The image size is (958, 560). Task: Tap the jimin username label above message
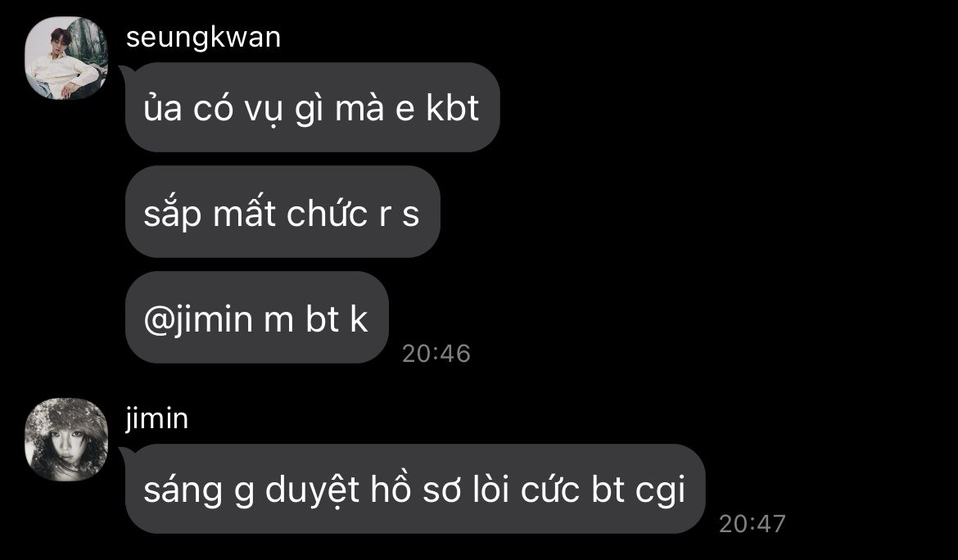coord(157,419)
